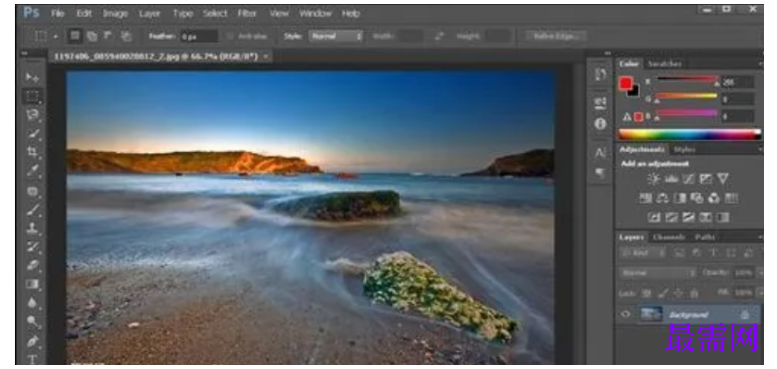Choose Intersect with selection mode
Viewport: 777px width, 369px height.
(x=126, y=36)
